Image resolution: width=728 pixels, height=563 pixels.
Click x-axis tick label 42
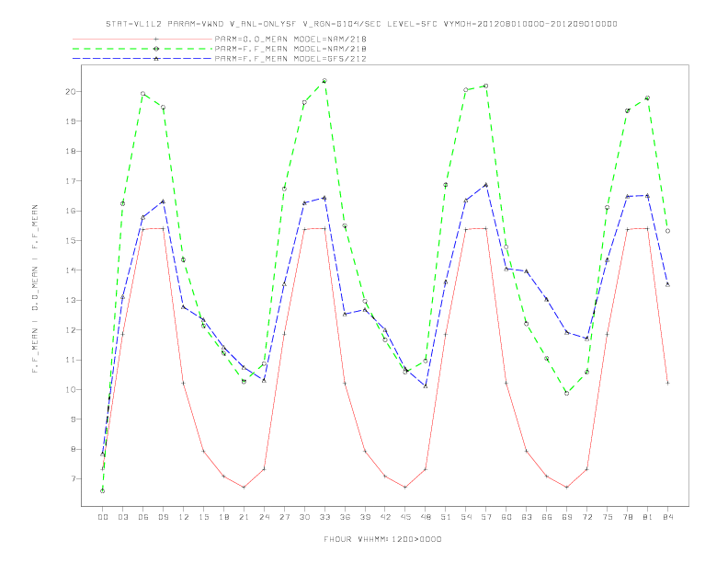click(x=385, y=517)
